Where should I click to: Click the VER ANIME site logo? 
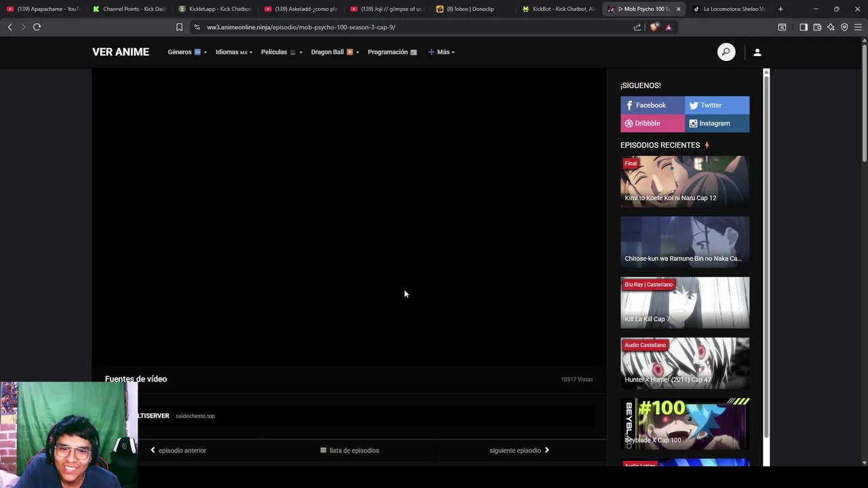coord(121,52)
